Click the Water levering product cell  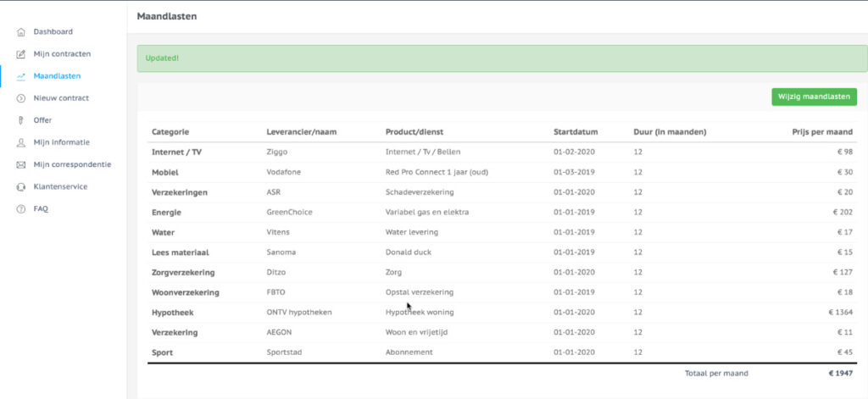[x=411, y=232]
